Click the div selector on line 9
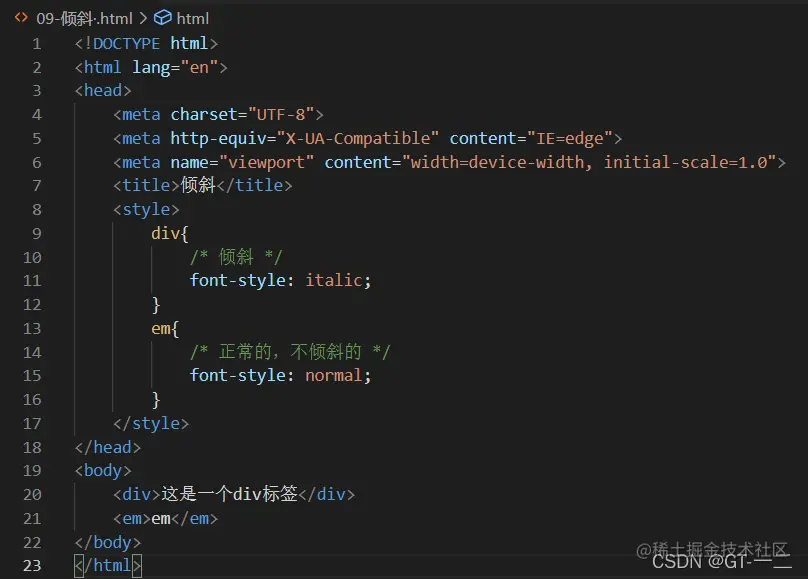 pos(165,234)
